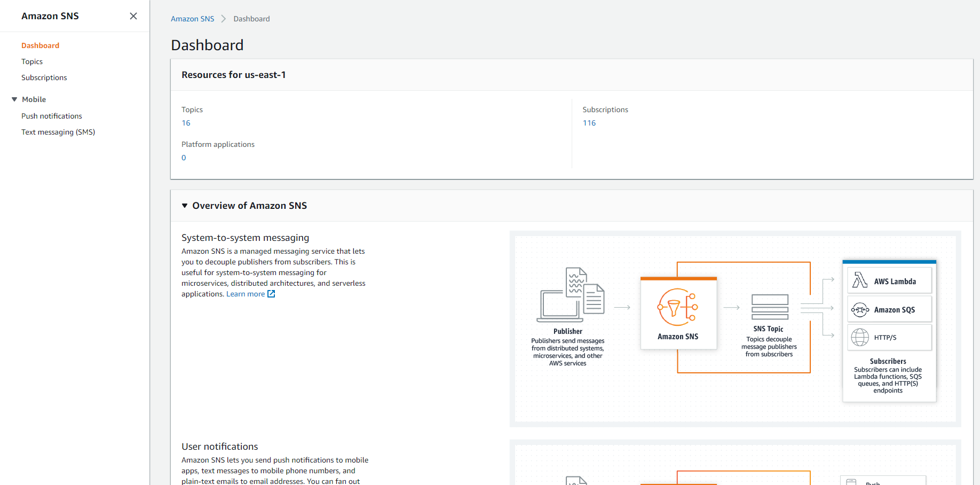Click the Amazon SNS breadcrumb link
980x485 pixels.
(192, 19)
